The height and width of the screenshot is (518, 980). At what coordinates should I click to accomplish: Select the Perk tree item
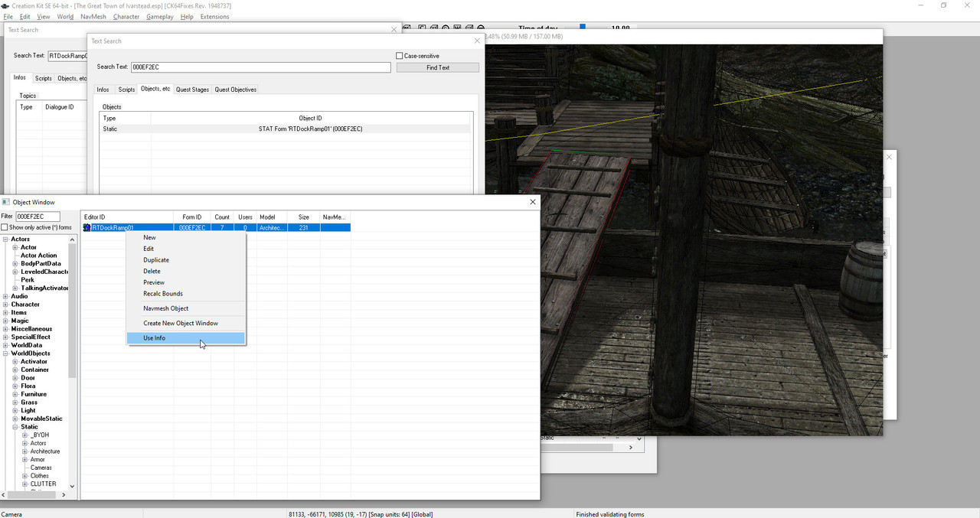[x=28, y=280]
